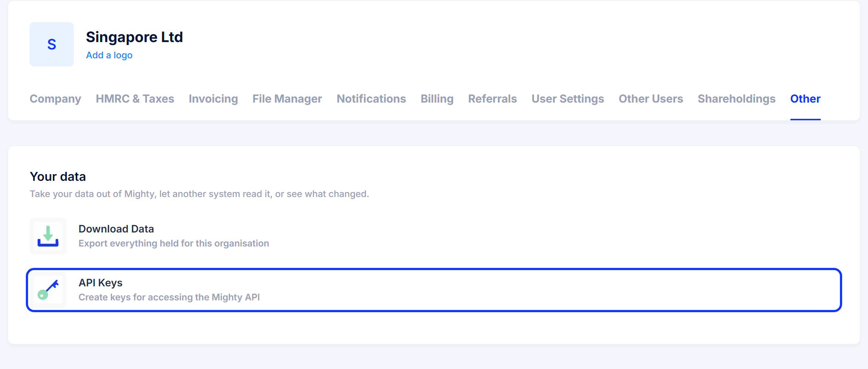
Task: Open the Billing tab
Action: coord(437,99)
